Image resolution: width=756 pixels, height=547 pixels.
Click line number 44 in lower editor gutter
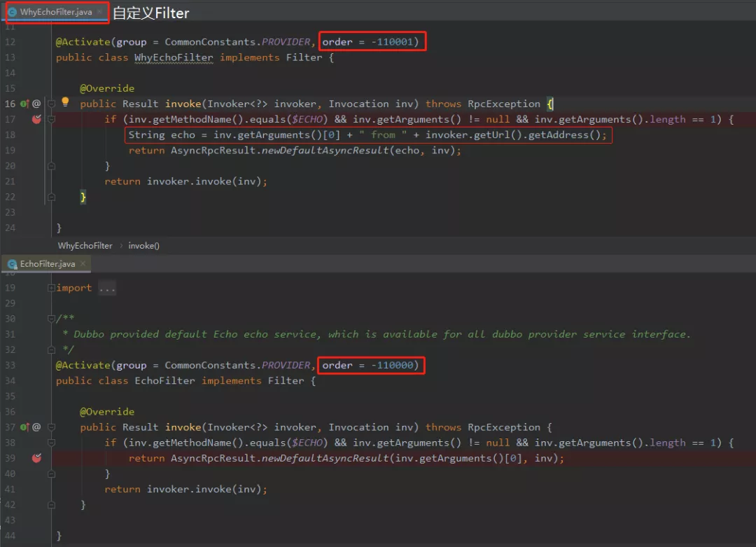point(10,535)
